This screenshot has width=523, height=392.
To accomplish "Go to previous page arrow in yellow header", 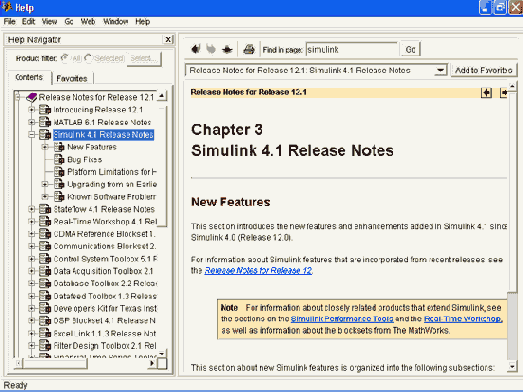I will 486,92.
